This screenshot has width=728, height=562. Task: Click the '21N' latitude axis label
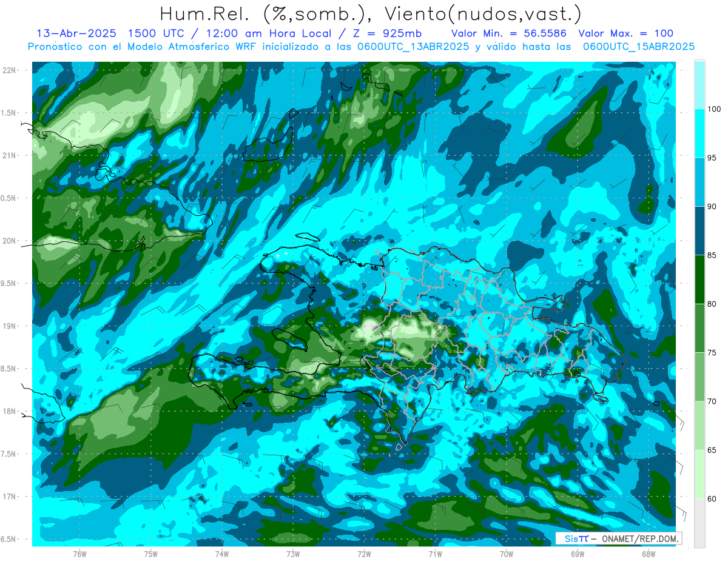(10, 155)
